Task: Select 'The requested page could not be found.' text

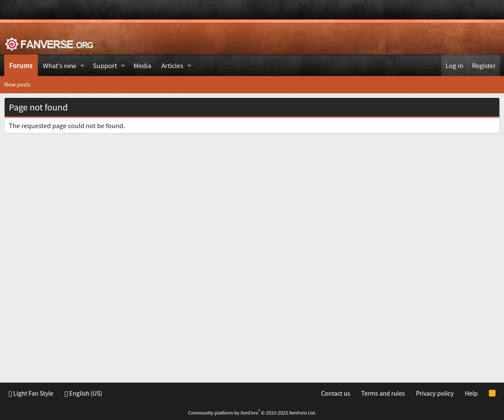Action: click(67, 126)
